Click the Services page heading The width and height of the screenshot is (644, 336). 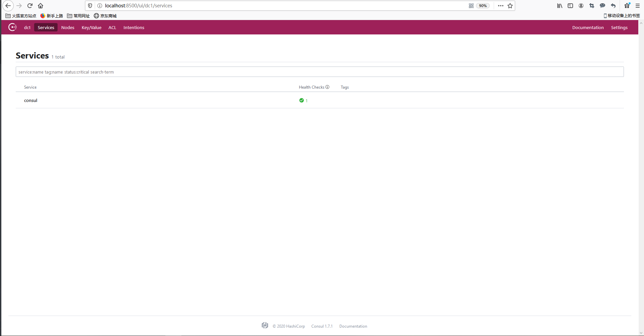(x=32, y=55)
